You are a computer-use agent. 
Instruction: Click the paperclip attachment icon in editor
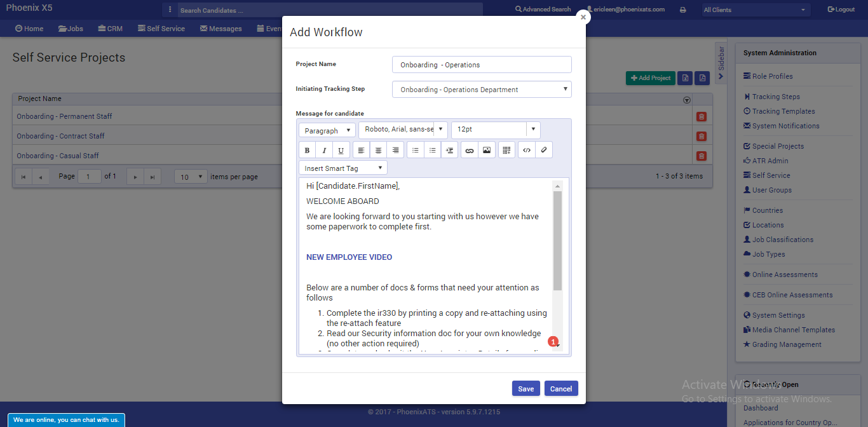[543, 151]
